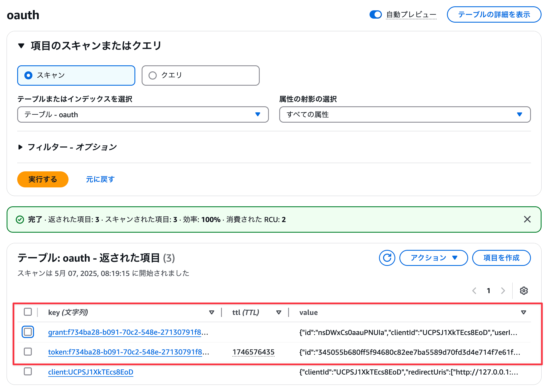The height and width of the screenshot is (392, 547).
Task: Toggle the 自動プレビュー switch
Action: pyautogui.click(x=376, y=14)
